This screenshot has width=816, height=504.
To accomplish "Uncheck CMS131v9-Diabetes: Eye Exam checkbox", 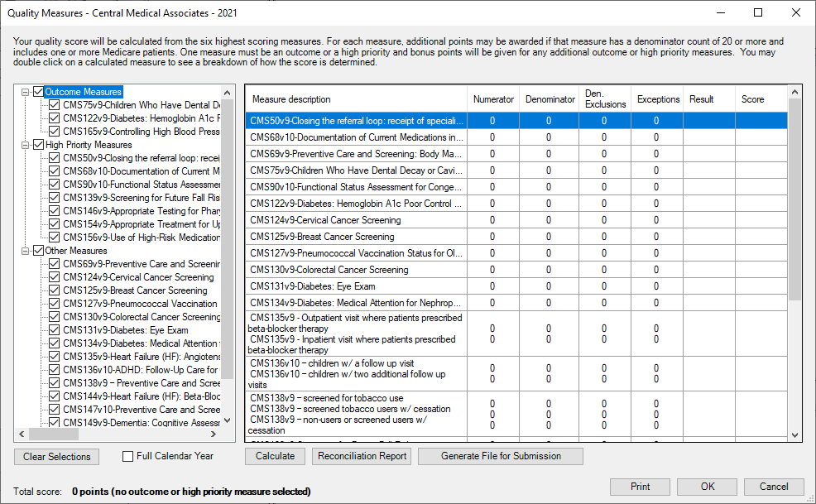I will [x=55, y=330].
